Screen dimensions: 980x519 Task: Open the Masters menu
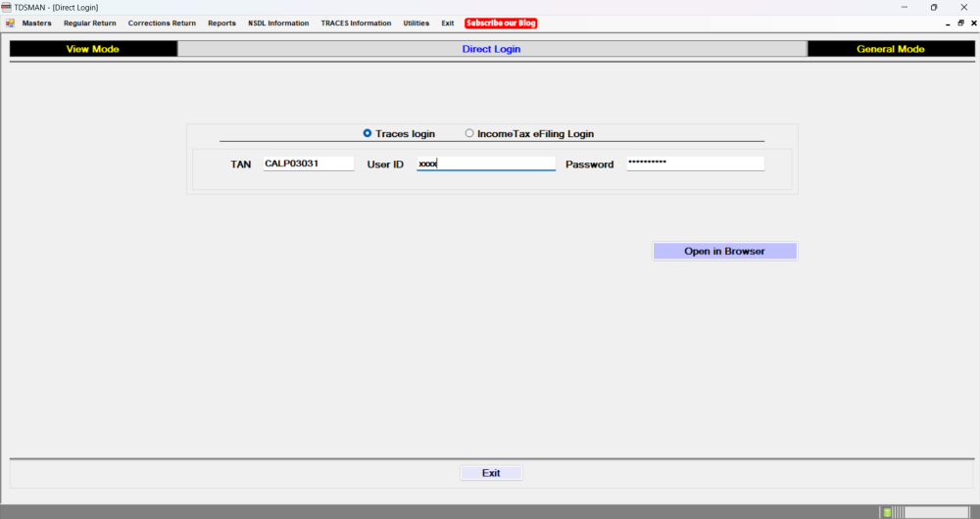click(x=37, y=24)
